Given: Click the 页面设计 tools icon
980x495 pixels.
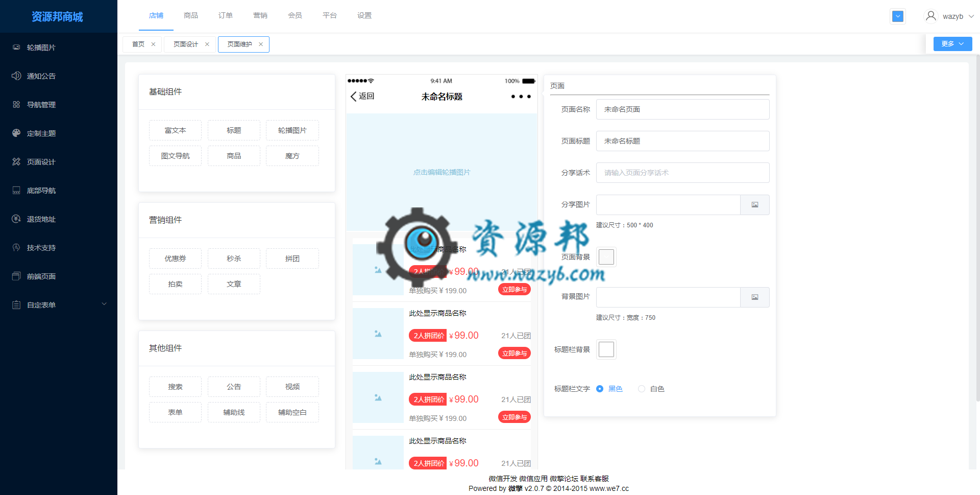Looking at the screenshot, I should point(16,161).
